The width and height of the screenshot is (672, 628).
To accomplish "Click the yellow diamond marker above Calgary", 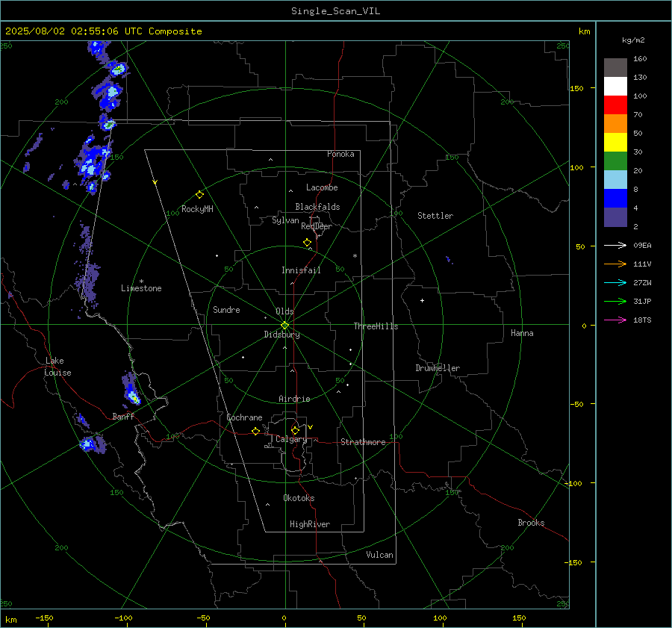I will [295, 430].
